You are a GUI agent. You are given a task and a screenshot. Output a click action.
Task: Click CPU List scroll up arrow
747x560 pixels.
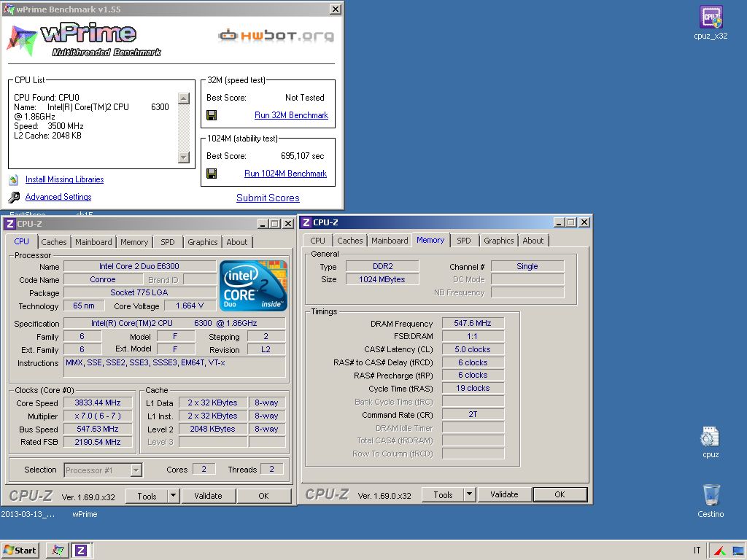tap(184, 98)
